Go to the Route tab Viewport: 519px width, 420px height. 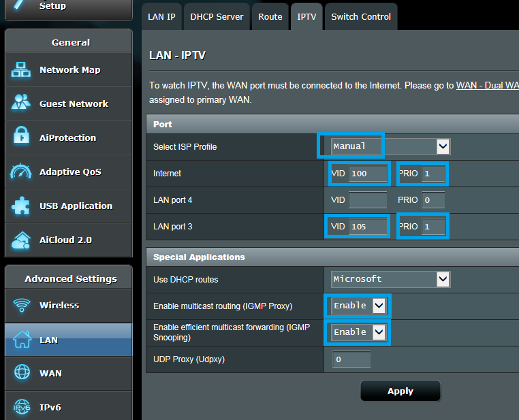pyautogui.click(x=270, y=16)
